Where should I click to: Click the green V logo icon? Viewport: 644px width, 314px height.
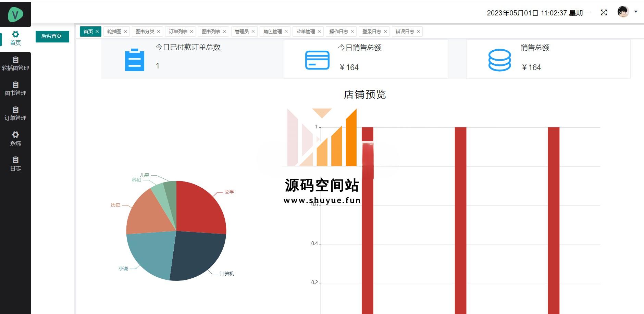click(15, 14)
